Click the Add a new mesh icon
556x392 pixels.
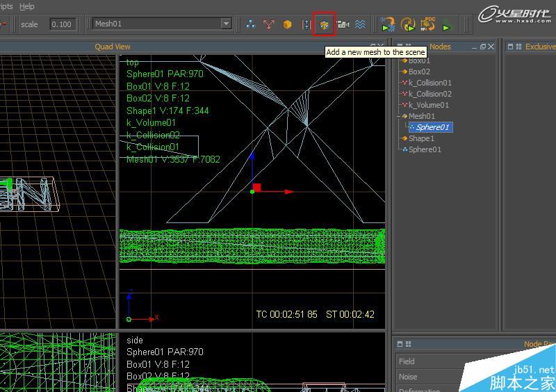(x=324, y=24)
